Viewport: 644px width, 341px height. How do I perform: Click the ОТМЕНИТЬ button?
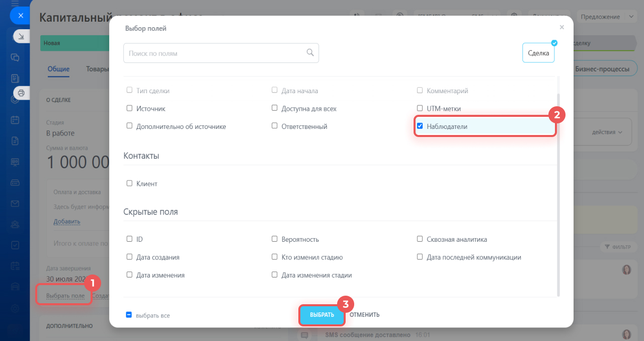(365, 315)
